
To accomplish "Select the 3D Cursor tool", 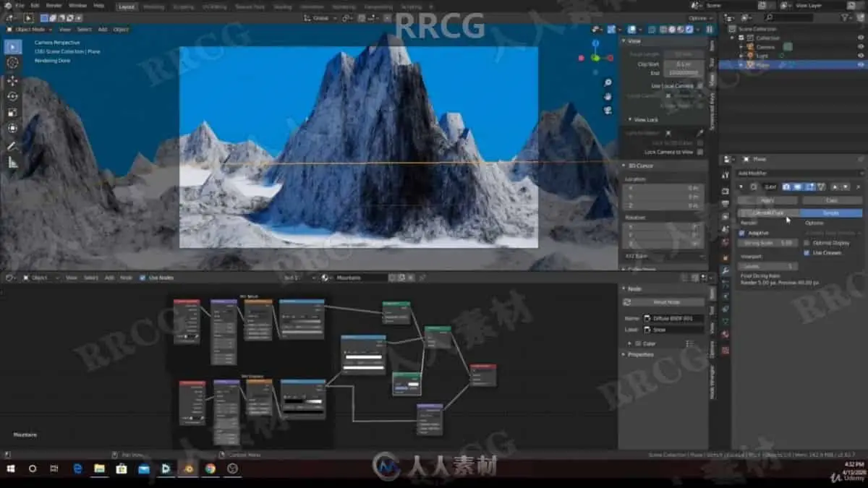I will (x=12, y=63).
